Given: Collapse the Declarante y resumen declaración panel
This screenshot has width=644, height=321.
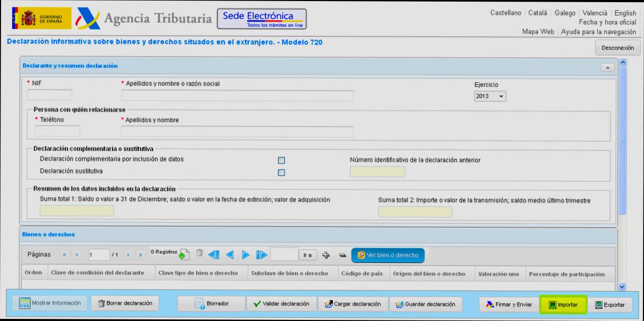Looking at the screenshot, I should 608,66.
